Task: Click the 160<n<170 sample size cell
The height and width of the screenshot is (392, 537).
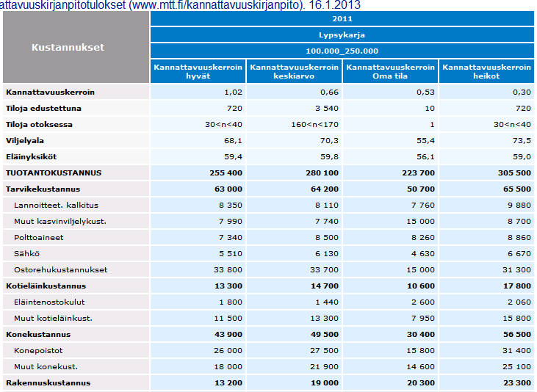Action: click(x=314, y=125)
